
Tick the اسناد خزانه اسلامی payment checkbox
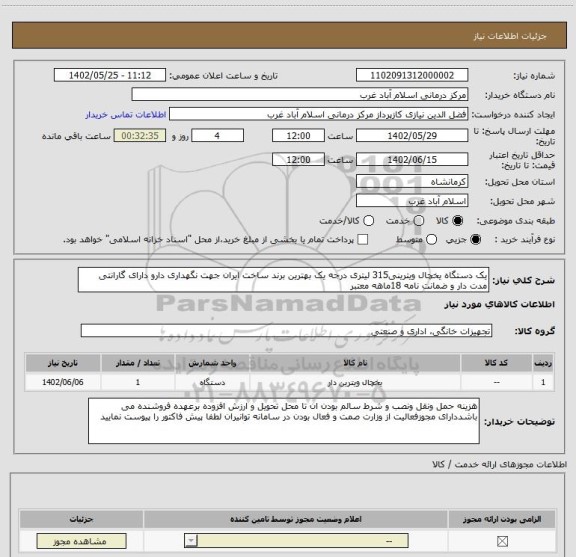point(363,240)
